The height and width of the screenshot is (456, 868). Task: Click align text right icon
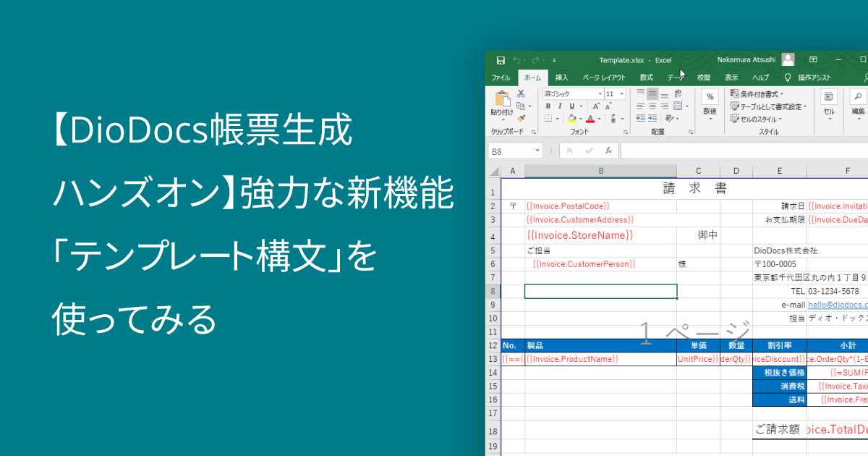point(665,106)
